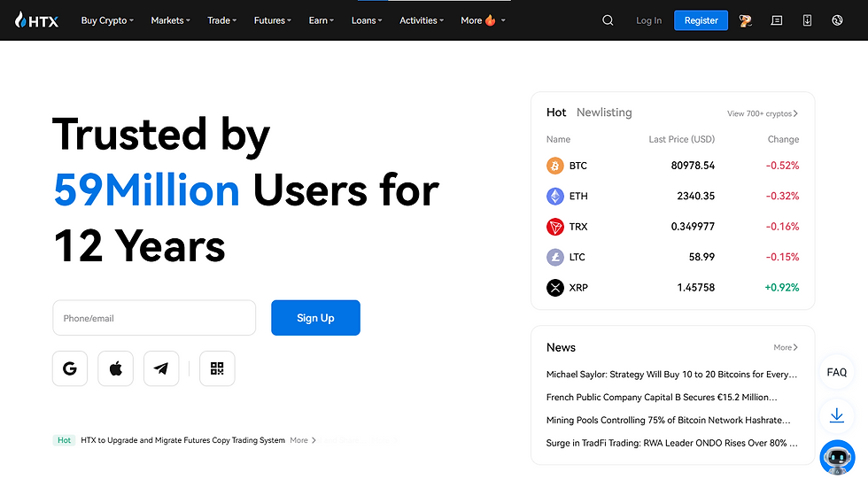The height and width of the screenshot is (488, 868).
Task: Expand the Buy Crypto menu
Action: (107, 20)
